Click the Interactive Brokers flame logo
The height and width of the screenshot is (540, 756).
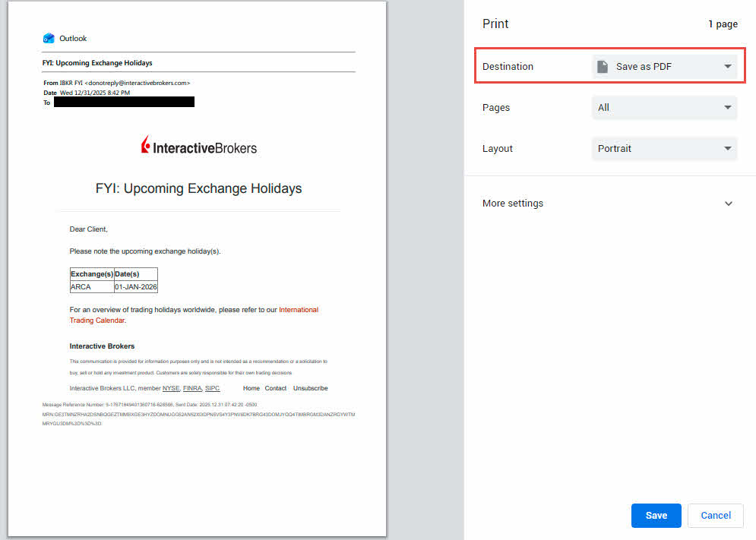click(x=145, y=144)
